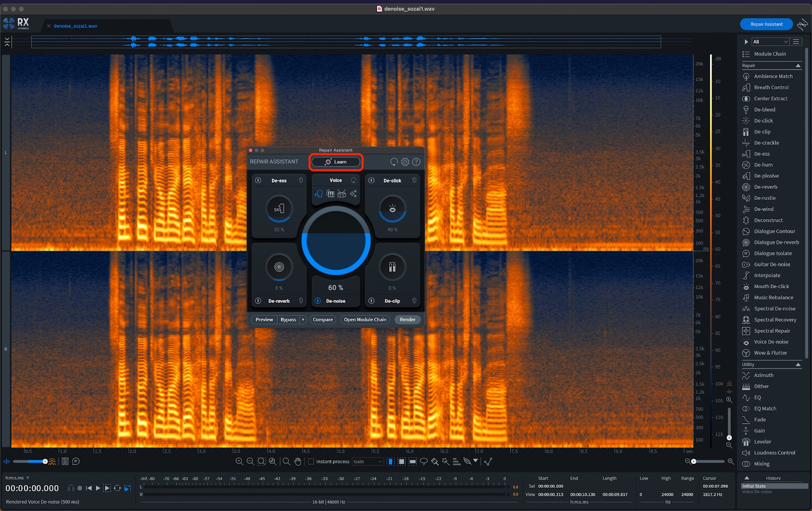Rewind to start in transport
The width and height of the screenshot is (812, 511).
pyautogui.click(x=89, y=488)
